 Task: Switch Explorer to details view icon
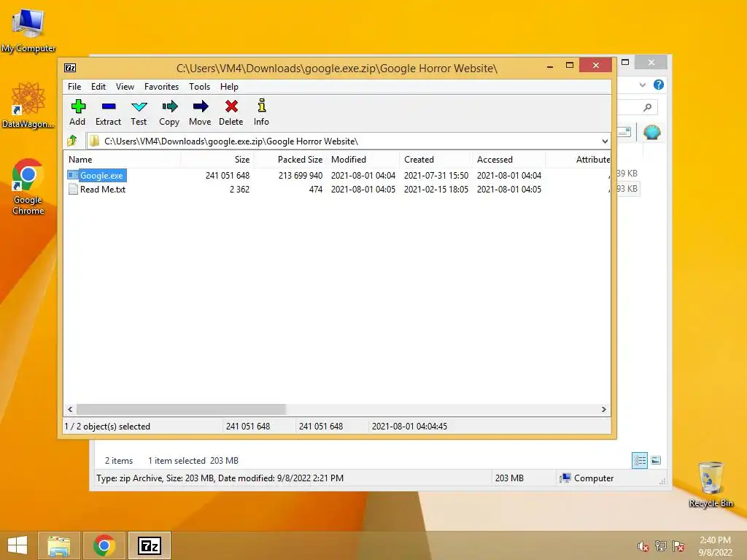[640, 460]
